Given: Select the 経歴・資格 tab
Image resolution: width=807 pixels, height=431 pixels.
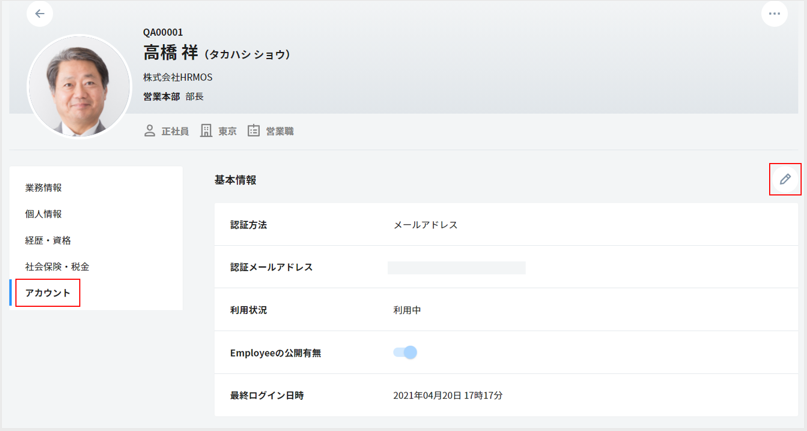Looking at the screenshot, I should tap(48, 241).
